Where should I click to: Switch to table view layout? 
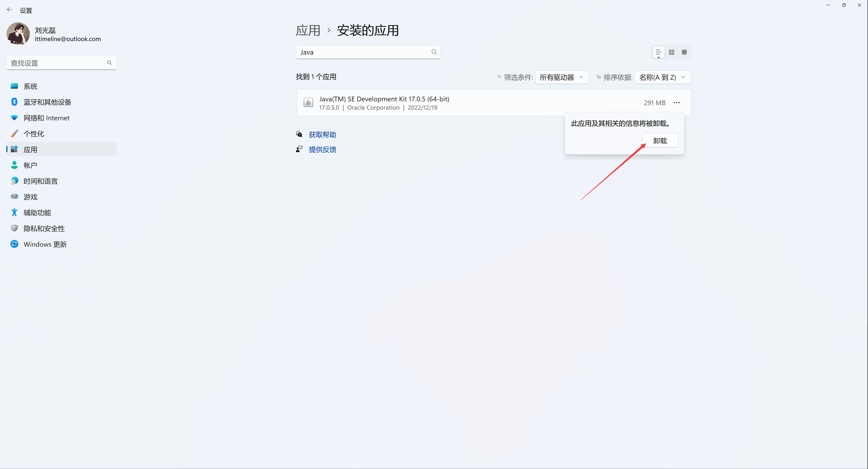pos(684,52)
